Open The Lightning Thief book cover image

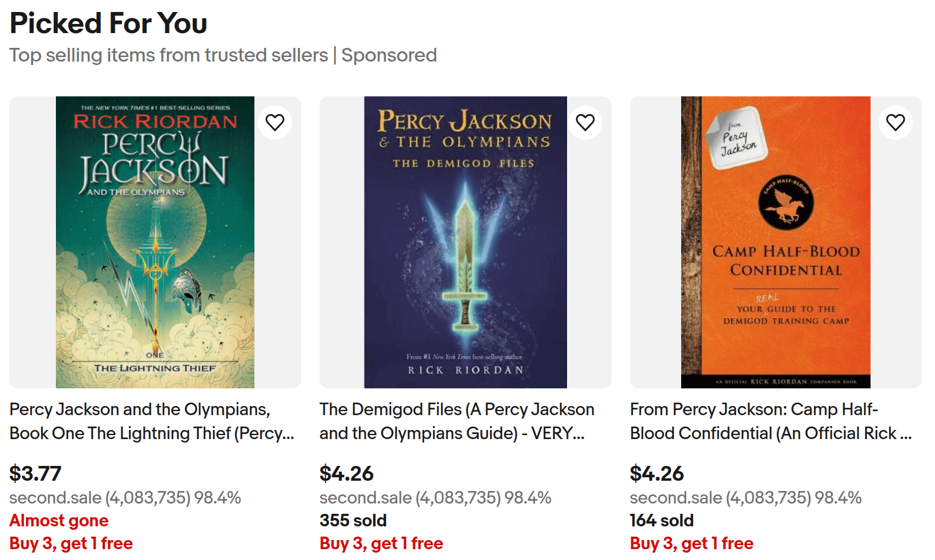(155, 242)
